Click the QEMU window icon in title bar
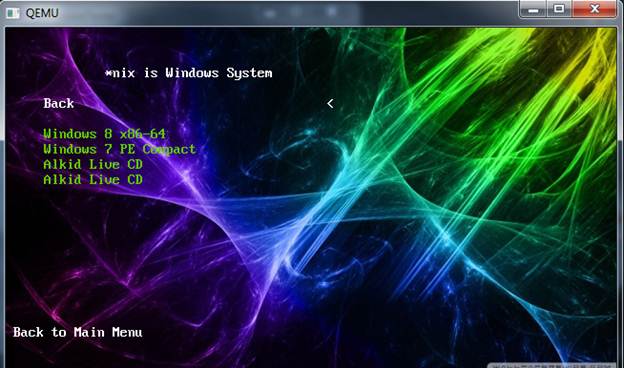The width and height of the screenshot is (624, 368). tap(13, 13)
